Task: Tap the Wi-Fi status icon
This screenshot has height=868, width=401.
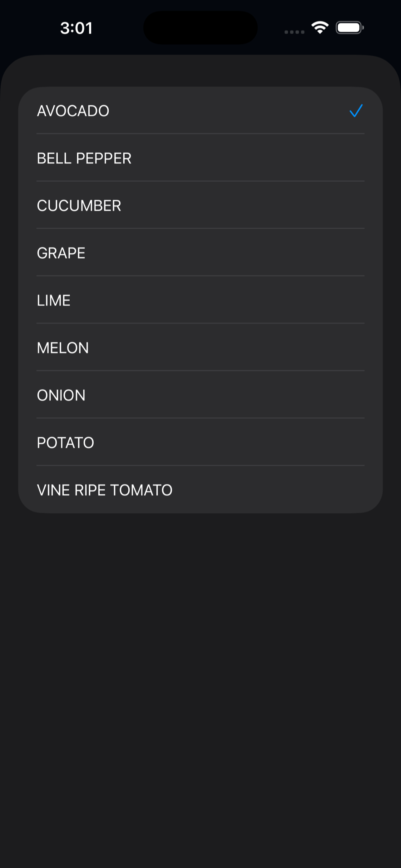Action: click(320, 27)
